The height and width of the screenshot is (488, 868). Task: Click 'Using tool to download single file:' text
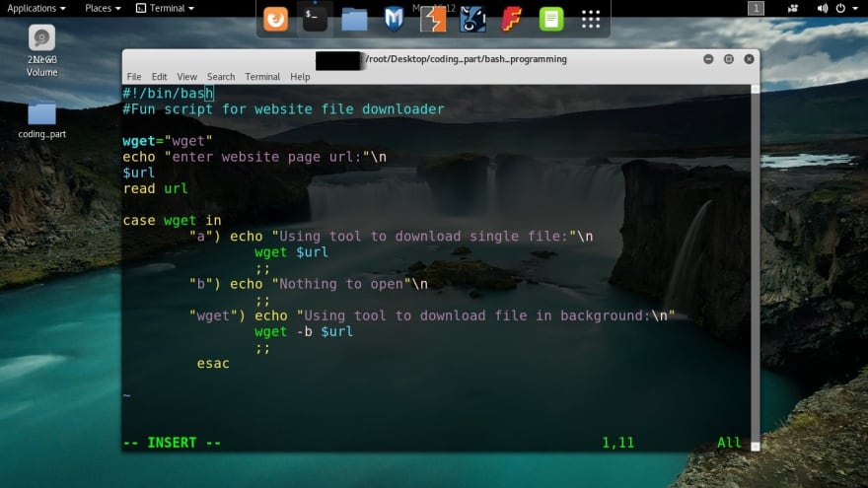click(x=423, y=237)
